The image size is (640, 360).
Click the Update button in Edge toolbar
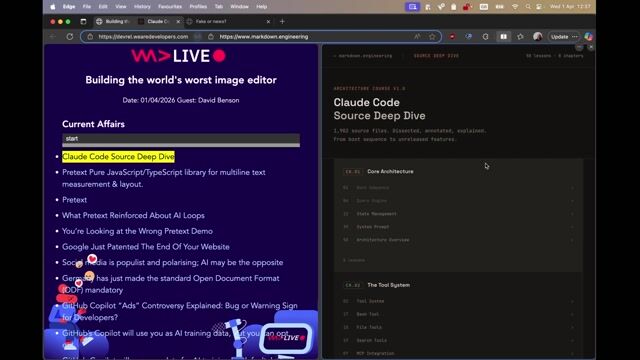click(559, 37)
